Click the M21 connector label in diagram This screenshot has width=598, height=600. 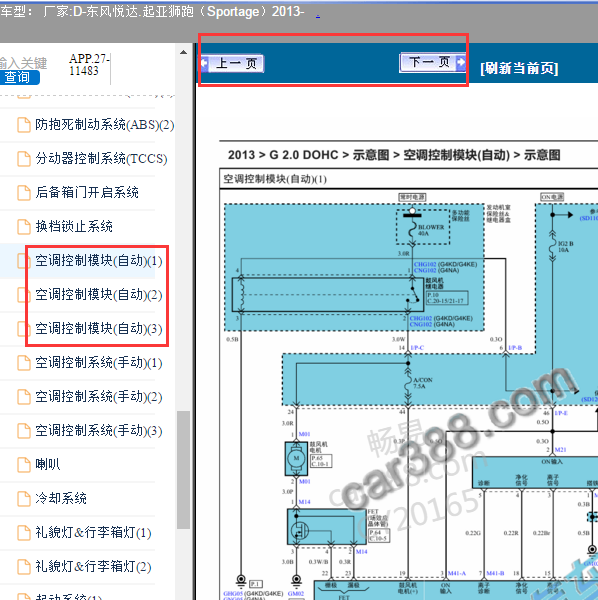pyautogui.click(x=561, y=450)
